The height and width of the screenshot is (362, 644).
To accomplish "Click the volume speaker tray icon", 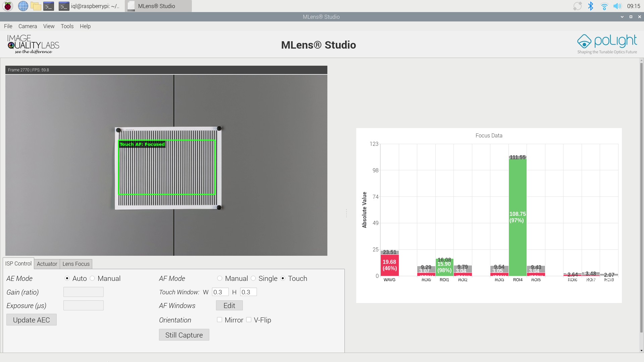I will [617, 6].
